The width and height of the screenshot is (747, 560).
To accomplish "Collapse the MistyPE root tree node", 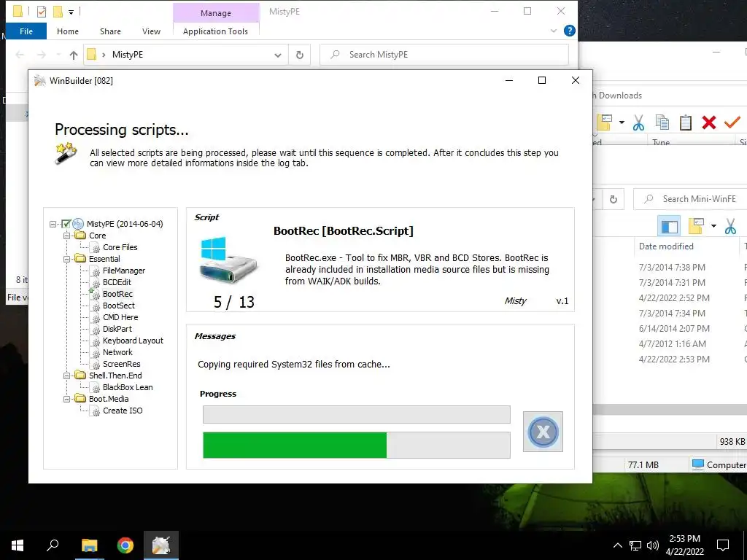I will 53,224.
